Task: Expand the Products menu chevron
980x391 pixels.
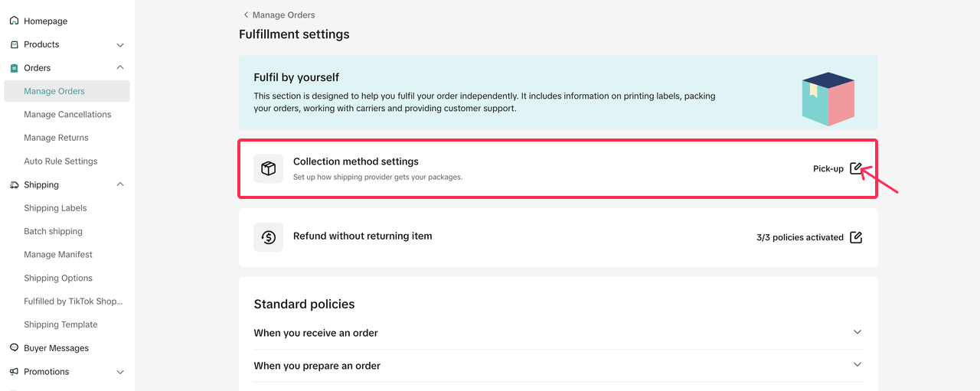Action: [120, 45]
